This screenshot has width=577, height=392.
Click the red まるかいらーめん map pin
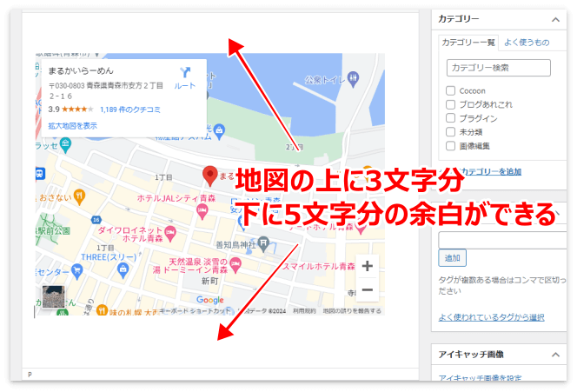210,176
